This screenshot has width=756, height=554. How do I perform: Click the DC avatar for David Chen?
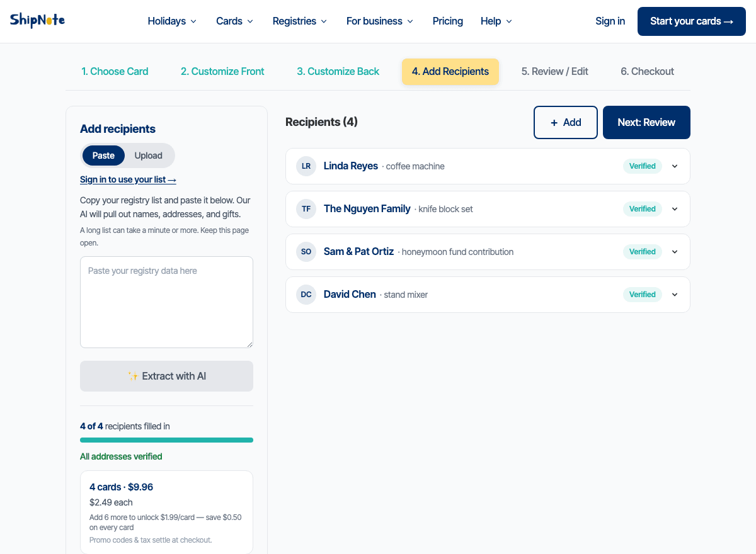[x=306, y=295]
